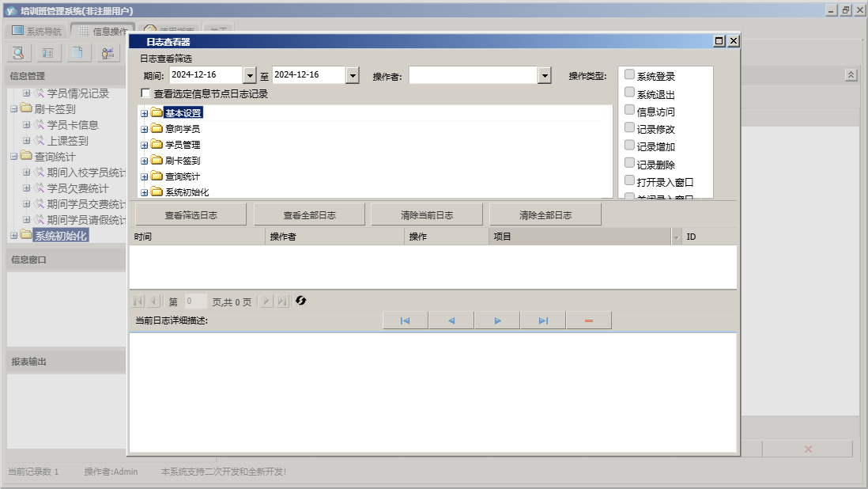The height and width of the screenshot is (489, 868).
Task: Select 系统初始化 in log tree
Action: tap(187, 192)
